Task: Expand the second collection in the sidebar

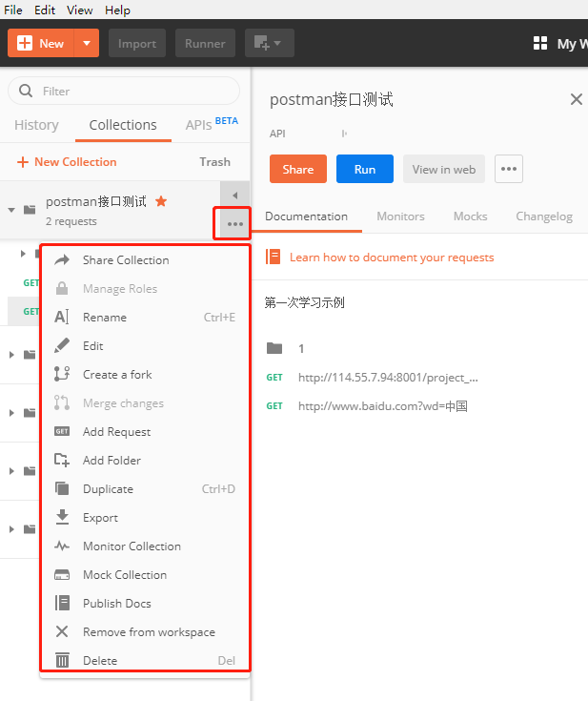Action: pos(11,355)
